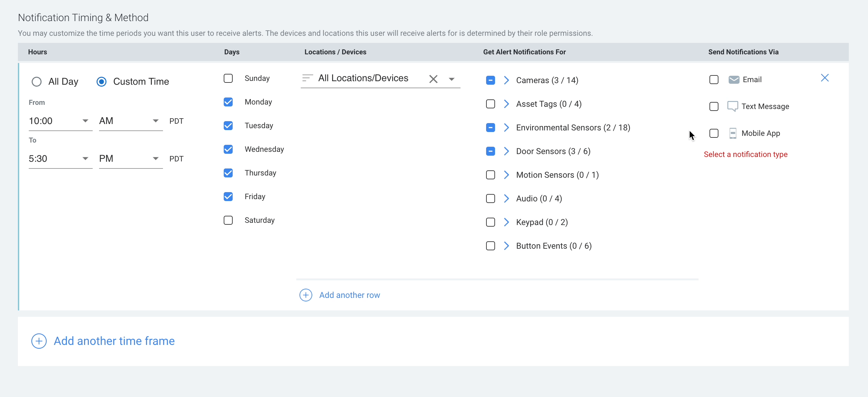Open the Locations/Devices dropdown
868x397 pixels.
pos(452,79)
